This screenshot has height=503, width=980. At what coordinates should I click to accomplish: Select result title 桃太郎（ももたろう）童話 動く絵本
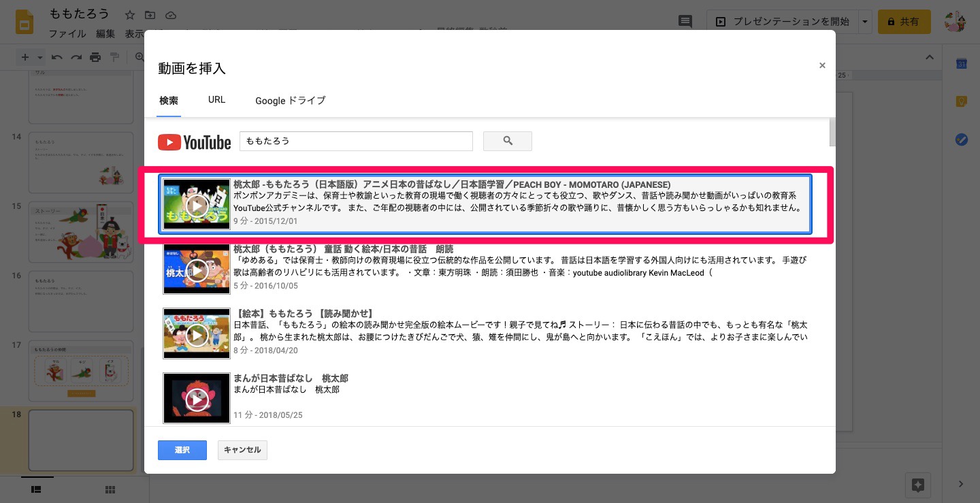point(343,249)
